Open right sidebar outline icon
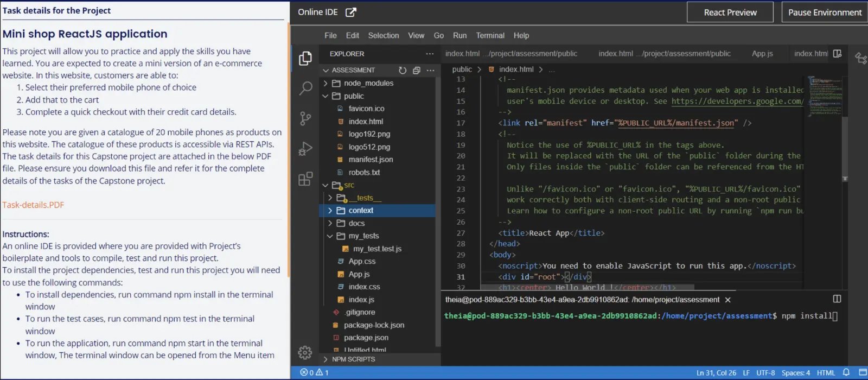Viewport: 868px width, 380px height. point(860,58)
